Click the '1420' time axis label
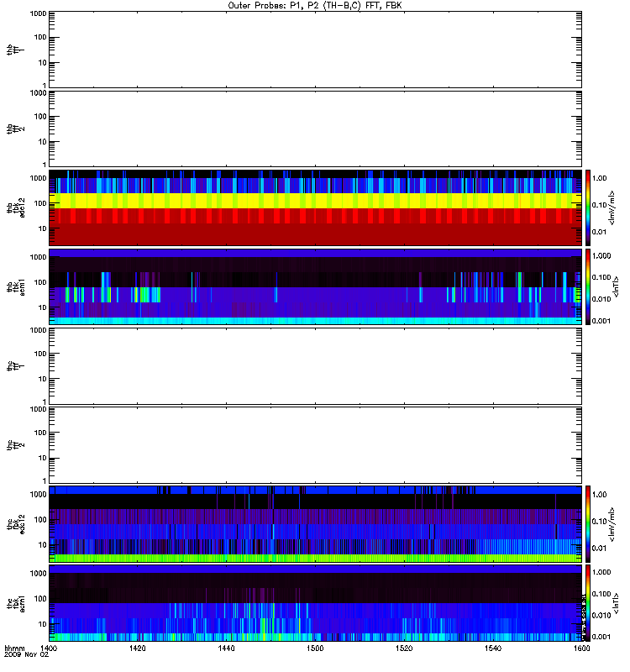 coord(137,648)
